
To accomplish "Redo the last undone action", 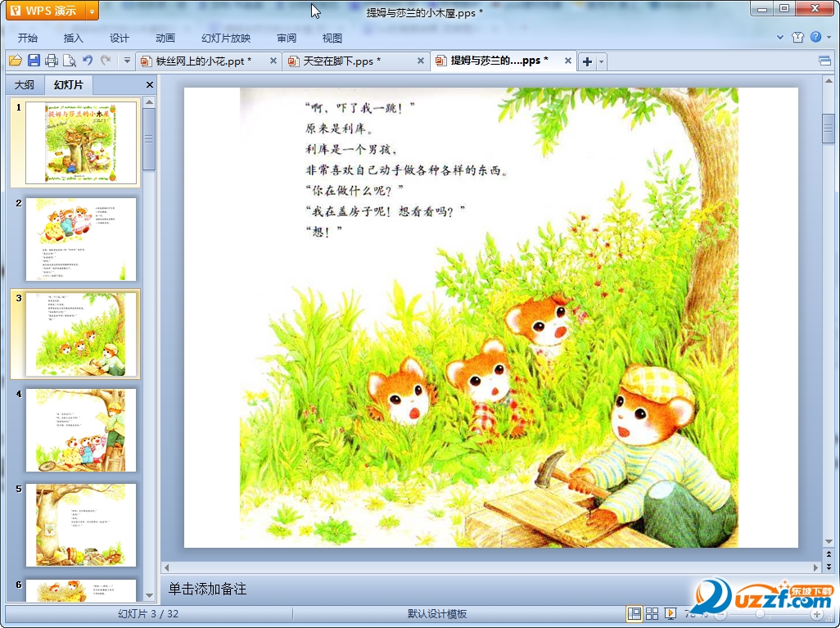I will tap(106, 61).
